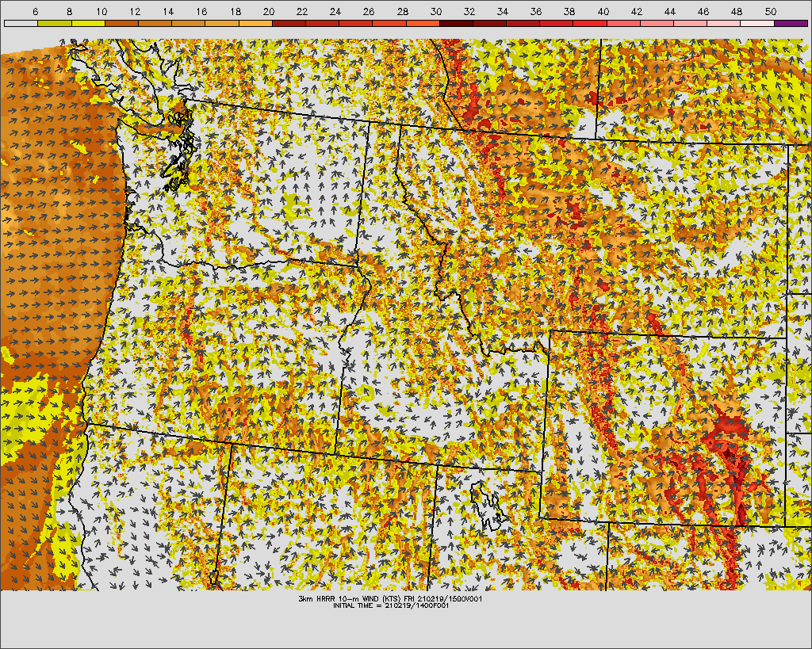Select the legend label "38"
812x649 pixels.
coord(569,11)
